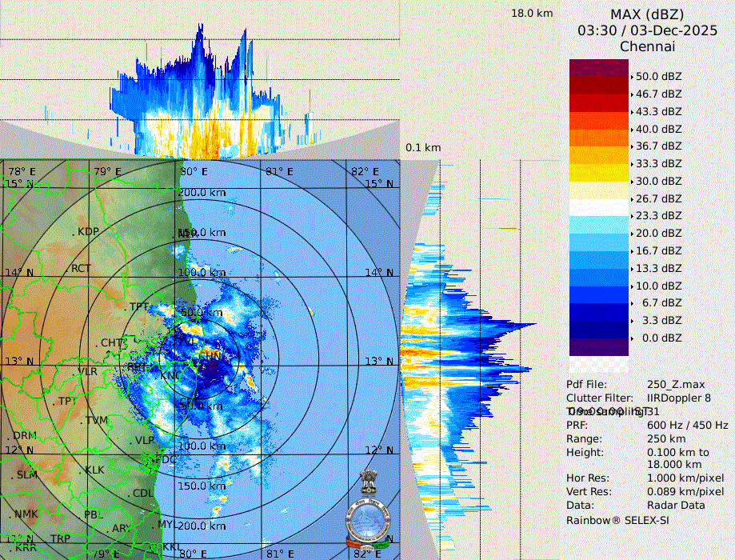The width and height of the screenshot is (735, 560).
Task: Click the MYL station marker on the map
Action: 164,524
